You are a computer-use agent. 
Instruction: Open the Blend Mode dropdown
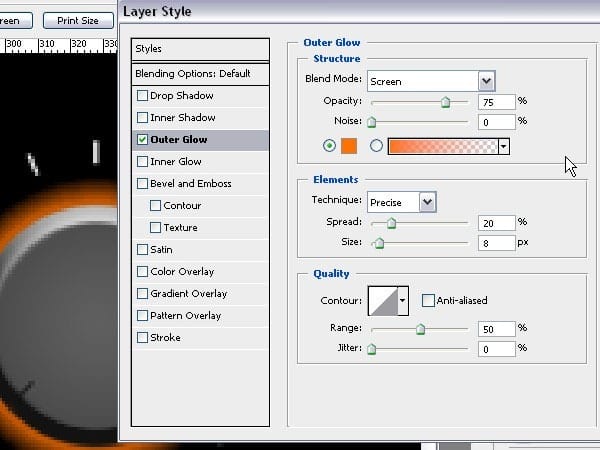486,81
